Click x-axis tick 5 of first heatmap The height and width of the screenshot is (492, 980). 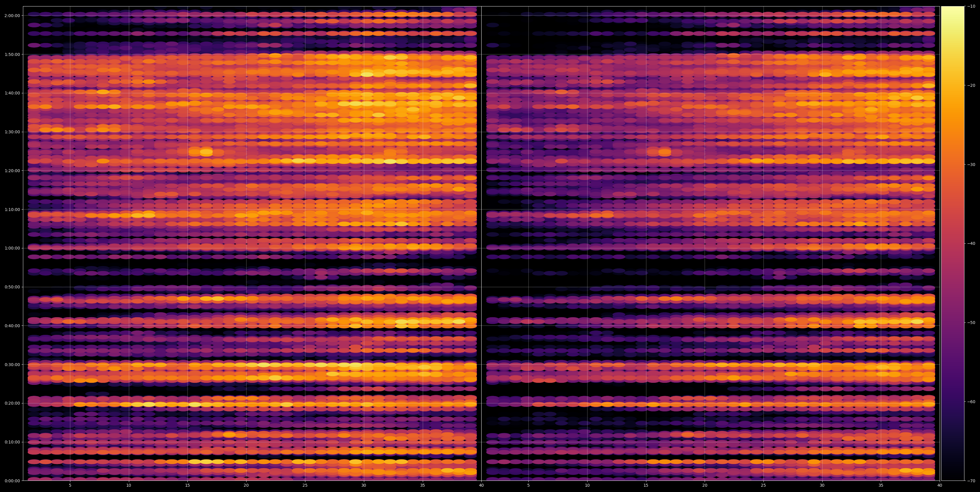tap(70, 486)
